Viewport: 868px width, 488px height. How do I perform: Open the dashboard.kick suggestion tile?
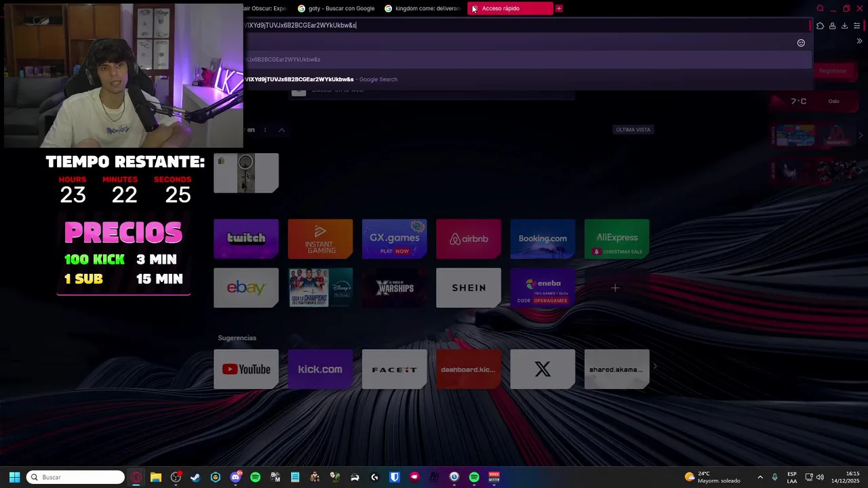point(469,369)
